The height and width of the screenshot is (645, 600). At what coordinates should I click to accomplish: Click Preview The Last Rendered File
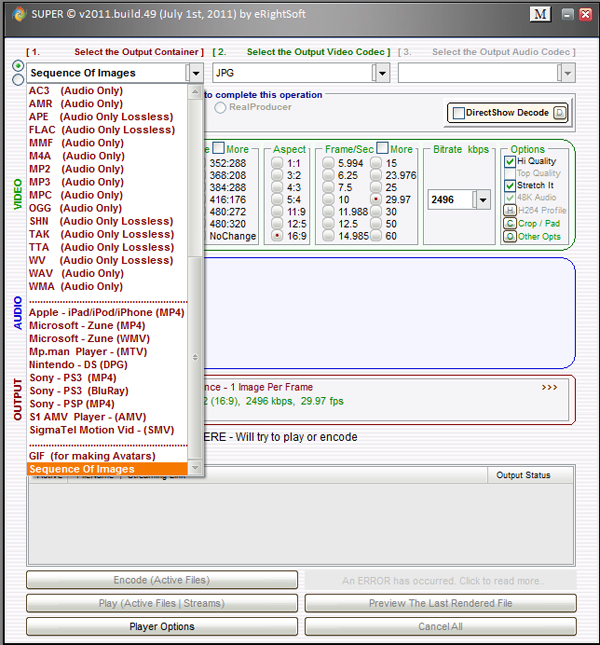coord(440,603)
